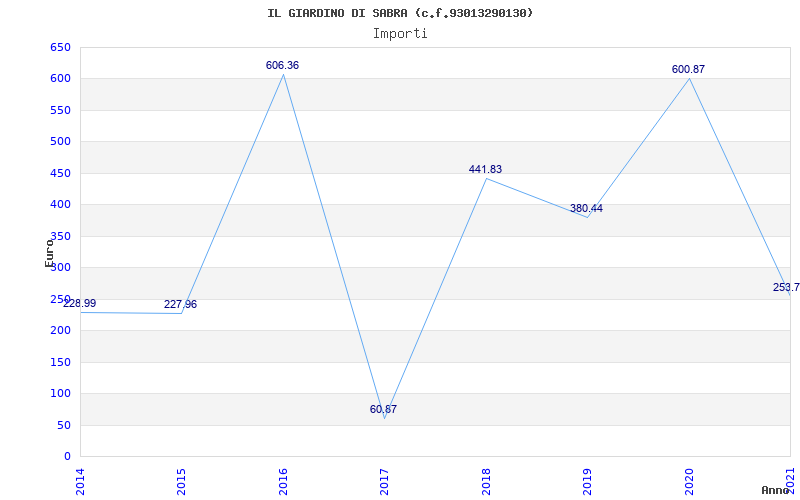Click the 2018 x-axis label
The image size is (800, 500).
coord(486,482)
